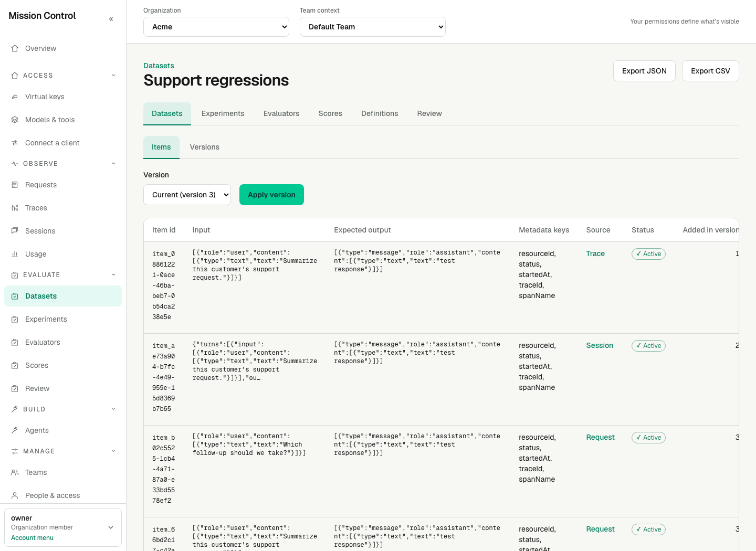Image resolution: width=756 pixels, height=551 pixels.
Task: Click the Traces tree icon
Action: 15,208
